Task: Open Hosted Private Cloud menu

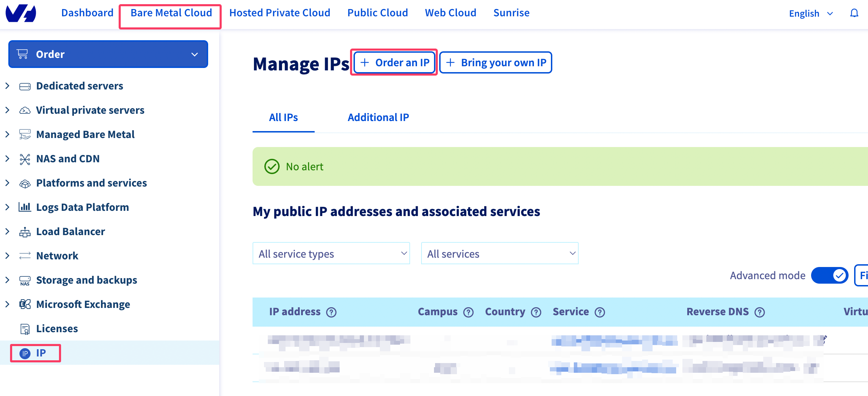Action: [280, 13]
